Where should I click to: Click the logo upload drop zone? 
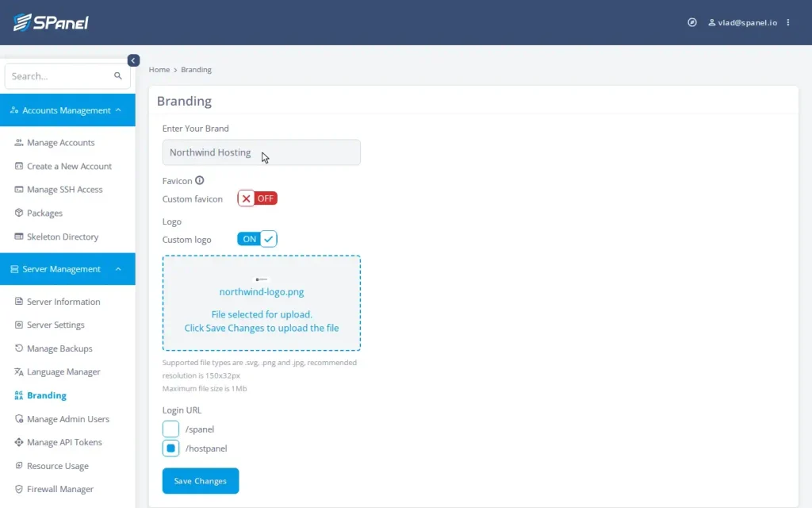(x=262, y=303)
